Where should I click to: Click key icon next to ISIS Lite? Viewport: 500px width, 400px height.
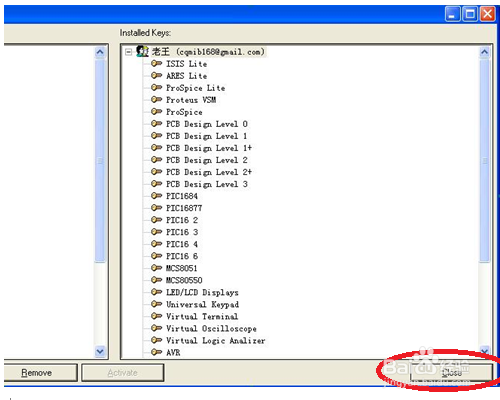(x=156, y=63)
